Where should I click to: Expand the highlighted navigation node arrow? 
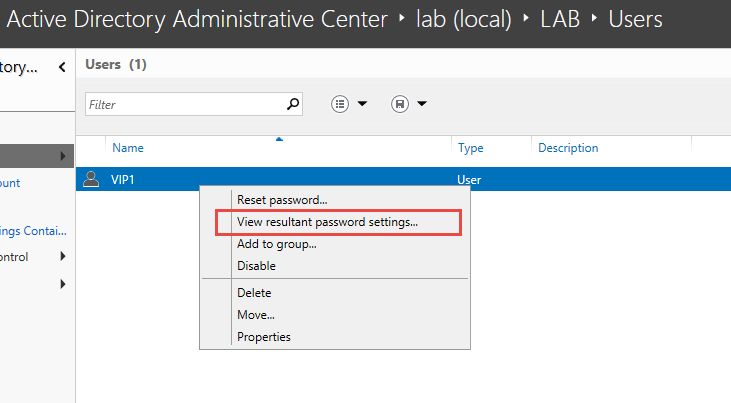(63, 156)
